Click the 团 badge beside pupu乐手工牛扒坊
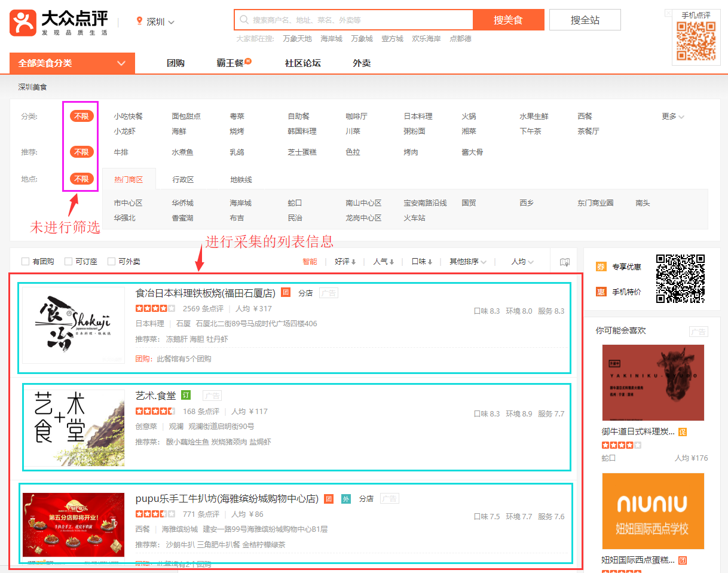 (329, 498)
